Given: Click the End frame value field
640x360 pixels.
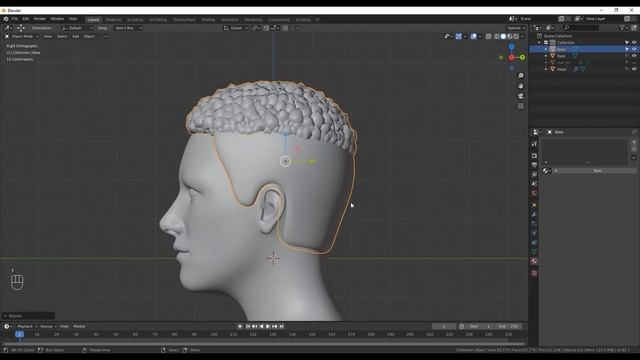Looking at the screenshot, I should [509, 327].
